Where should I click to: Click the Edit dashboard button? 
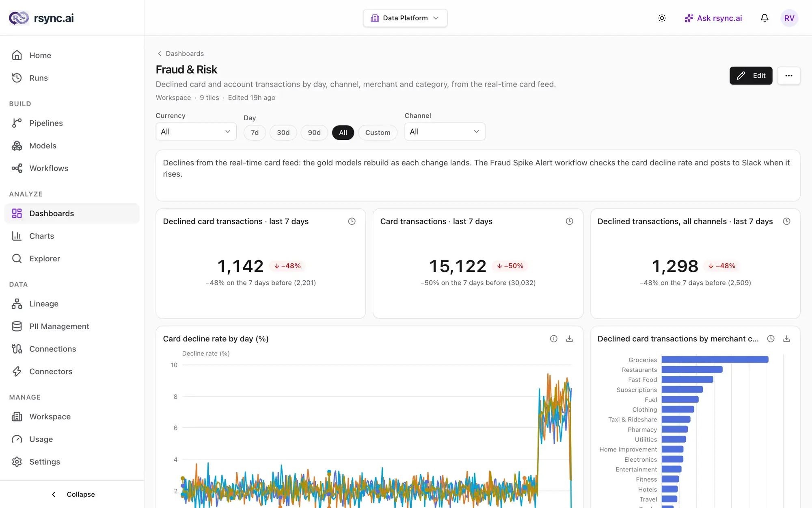pos(751,76)
